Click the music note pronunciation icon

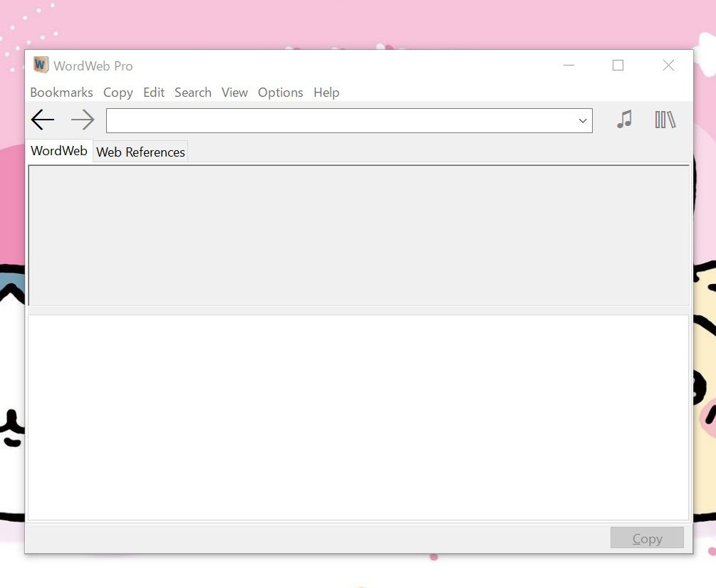(x=625, y=120)
